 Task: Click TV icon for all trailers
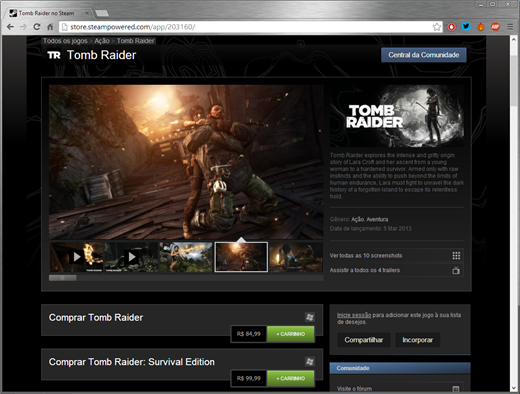(x=456, y=270)
